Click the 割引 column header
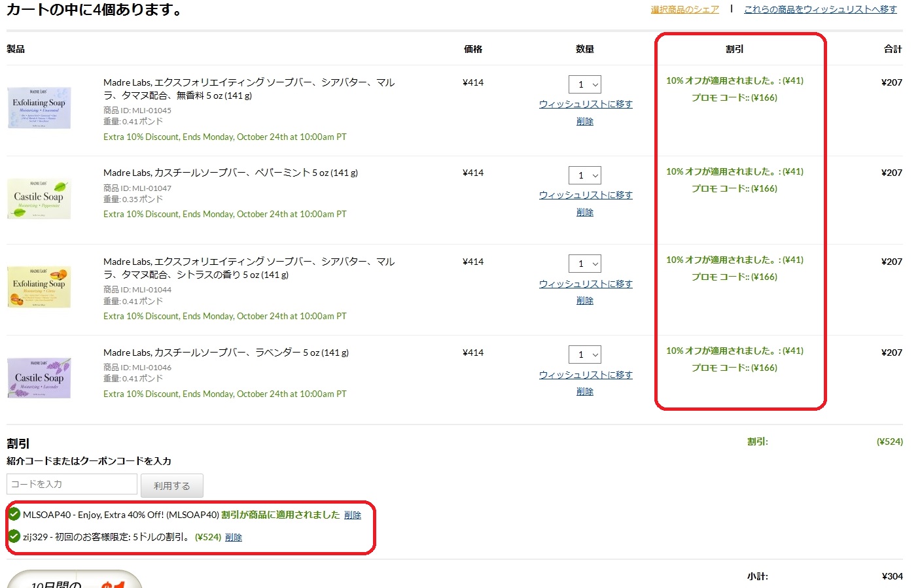The height and width of the screenshot is (588, 920). pos(735,49)
